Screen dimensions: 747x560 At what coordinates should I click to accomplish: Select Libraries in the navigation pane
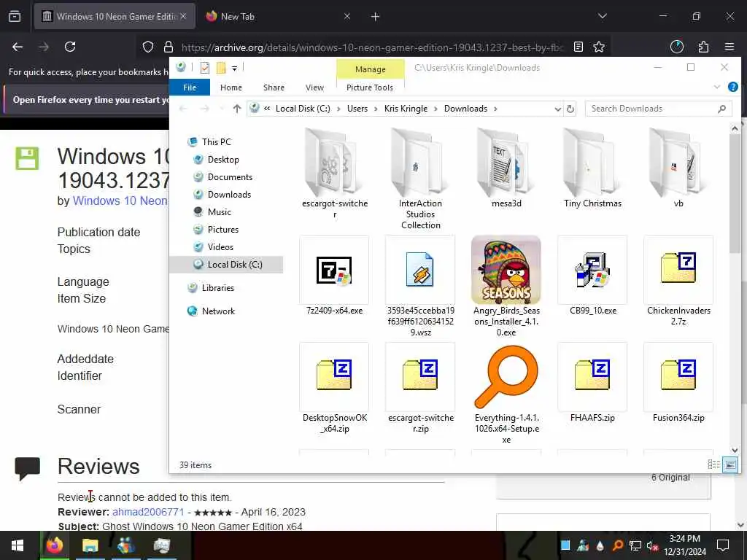[217, 288]
